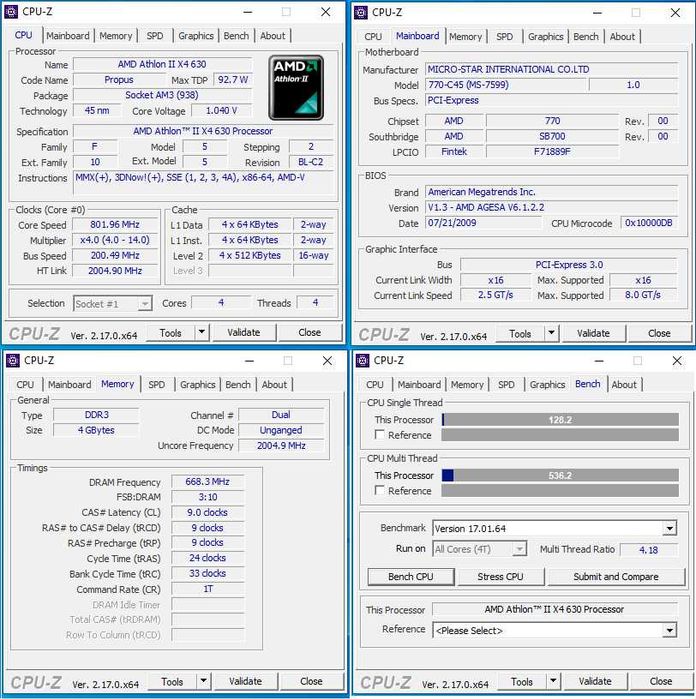Click the Southbridge value SB700
696x699 pixels.
(x=552, y=136)
